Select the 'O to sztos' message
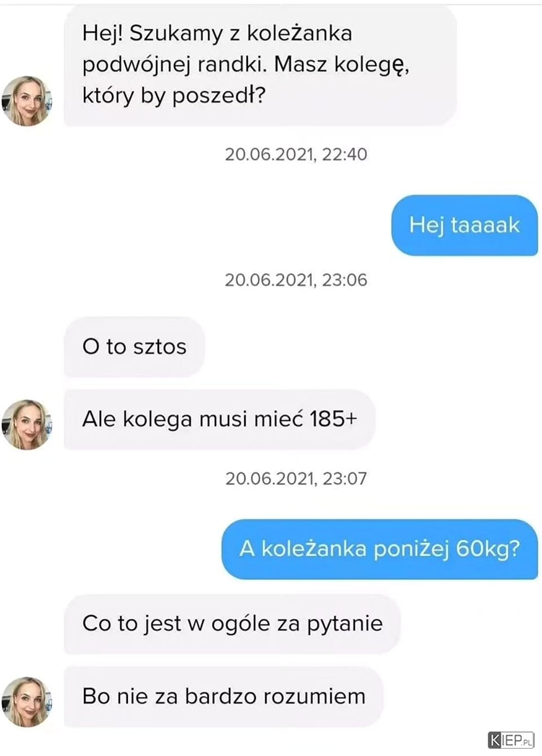542x756 pixels. (134, 347)
